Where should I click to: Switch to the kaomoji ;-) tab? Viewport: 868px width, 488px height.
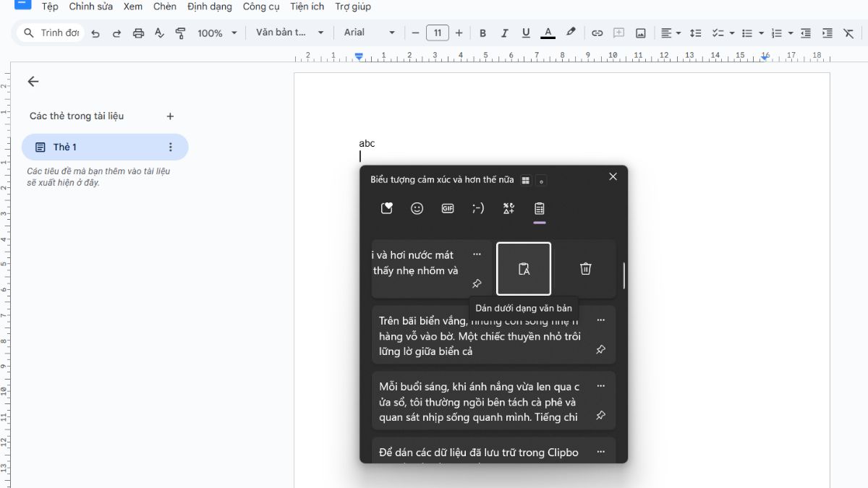(x=478, y=208)
